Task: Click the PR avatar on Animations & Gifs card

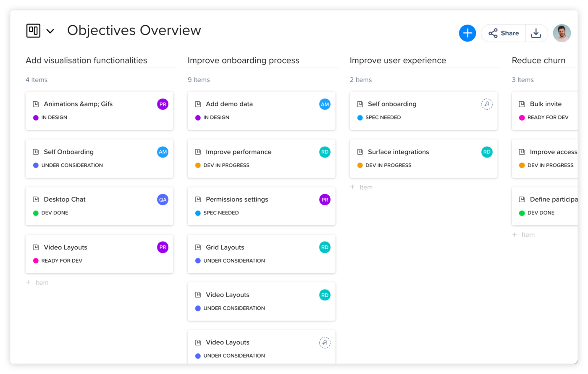Action: click(163, 104)
